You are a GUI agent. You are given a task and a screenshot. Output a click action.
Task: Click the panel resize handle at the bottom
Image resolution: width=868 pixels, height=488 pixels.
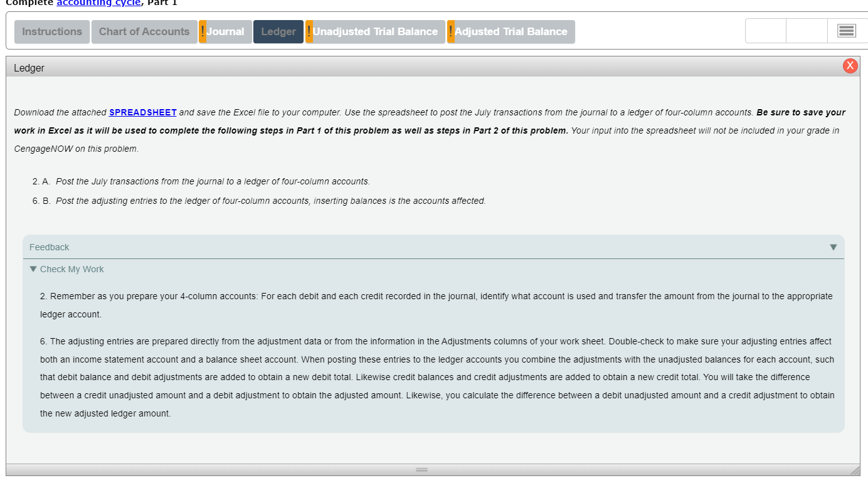tap(421, 469)
